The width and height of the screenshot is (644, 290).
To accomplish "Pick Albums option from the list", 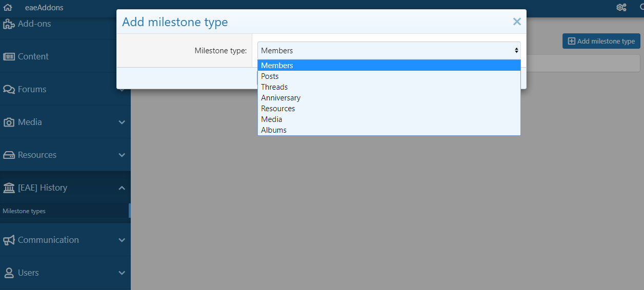I will [274, 130].
